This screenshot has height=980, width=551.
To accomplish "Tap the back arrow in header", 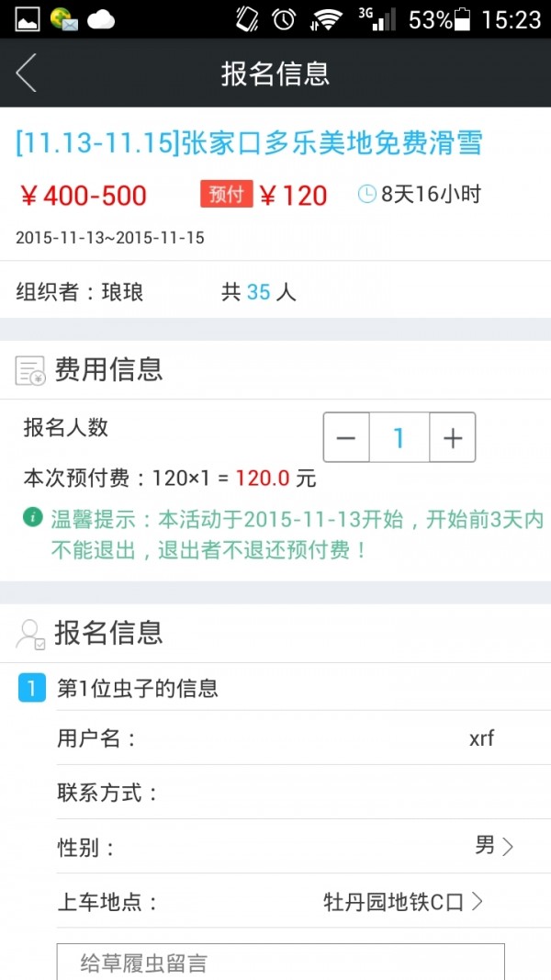I will (27, 73).
